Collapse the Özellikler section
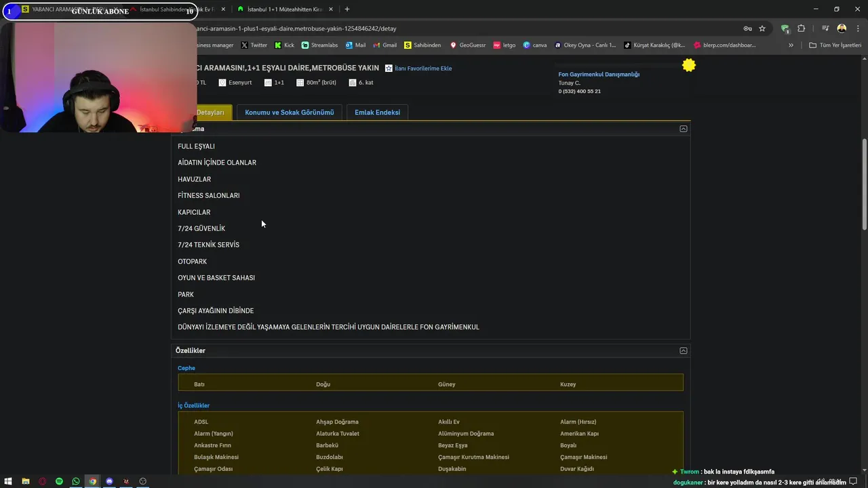 coord(684,350)
